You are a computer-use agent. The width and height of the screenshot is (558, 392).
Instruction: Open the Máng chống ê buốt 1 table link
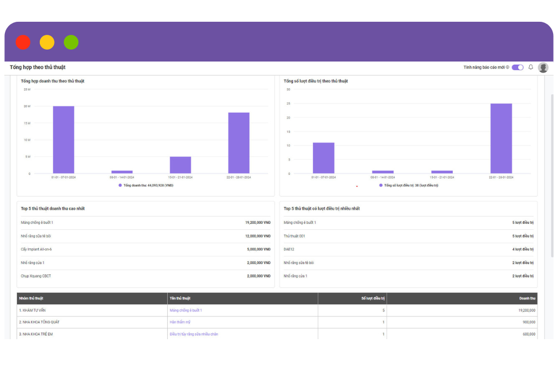pyautogui.click(x=186, y=310)
